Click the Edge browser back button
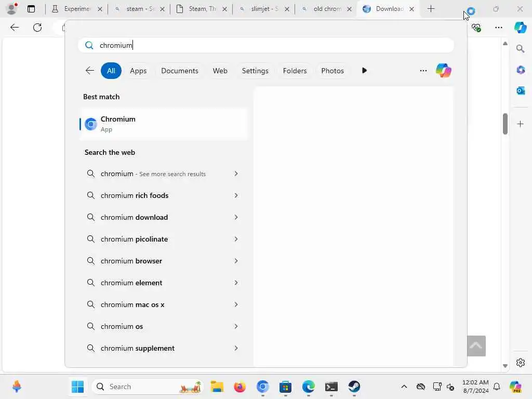532x399 pixels. pyautogui.click(x=15, y=28)
